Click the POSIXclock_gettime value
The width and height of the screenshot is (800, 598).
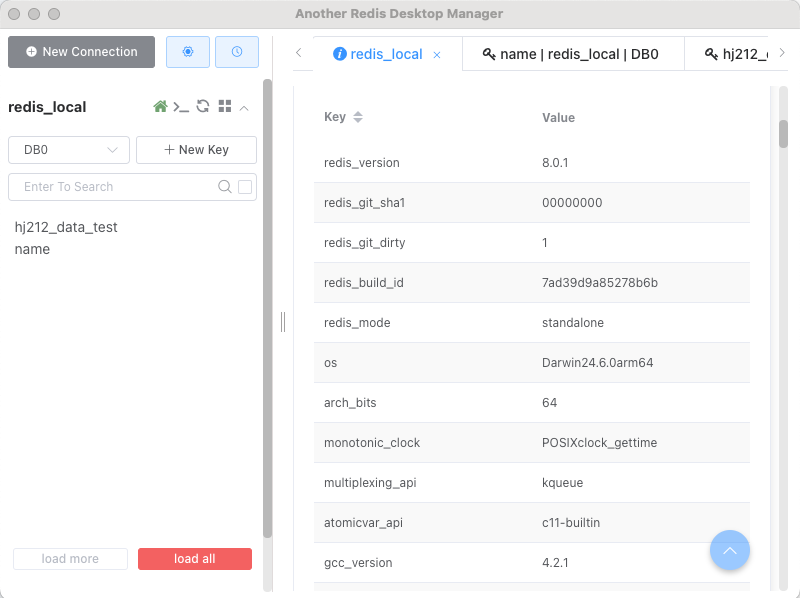pyautogui.click(x=599, y=443)
